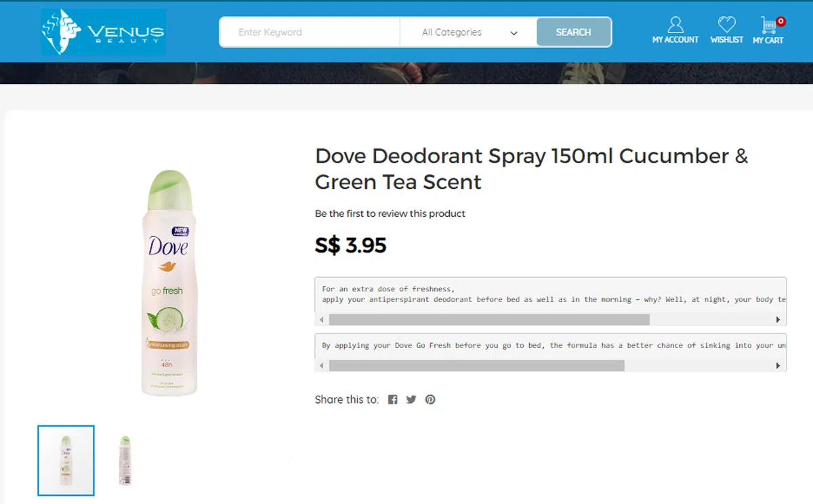This screenshot has height=504, width=813.
Task: Open My Account user icon
Action: 675,26
